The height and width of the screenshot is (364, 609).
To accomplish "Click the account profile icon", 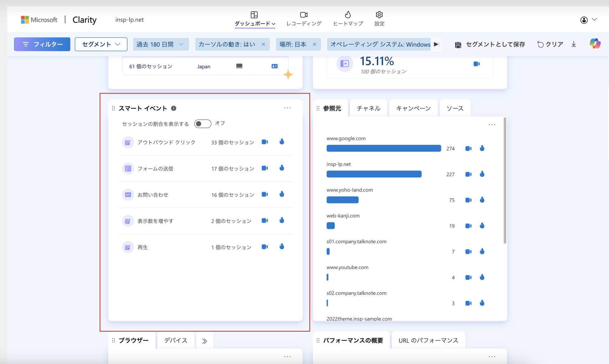I will (584, 20).
